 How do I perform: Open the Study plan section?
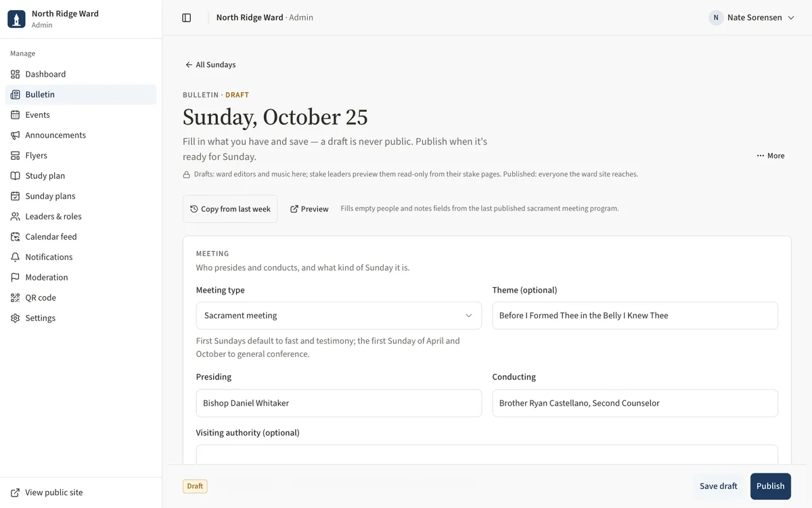click(x=81, y=176)
